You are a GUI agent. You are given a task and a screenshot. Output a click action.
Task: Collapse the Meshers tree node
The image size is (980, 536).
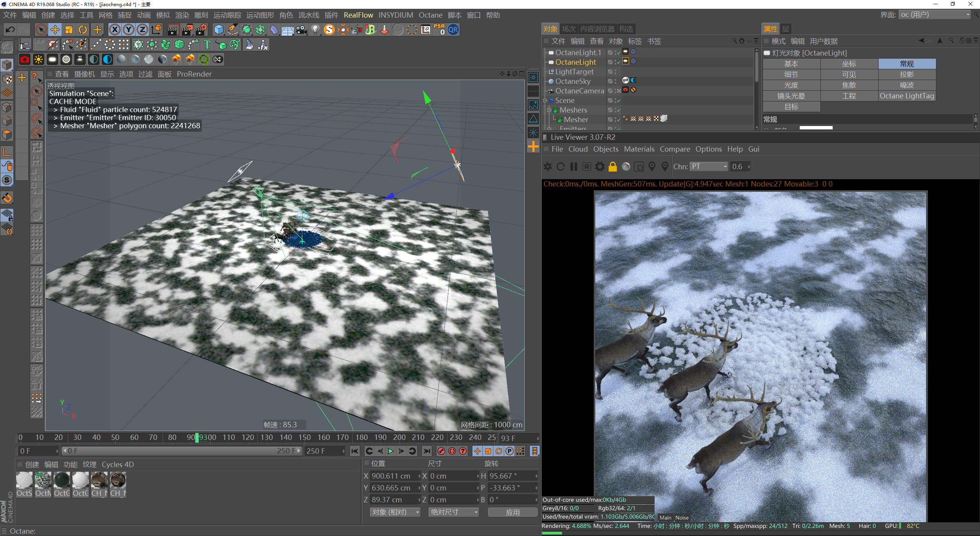549,110
